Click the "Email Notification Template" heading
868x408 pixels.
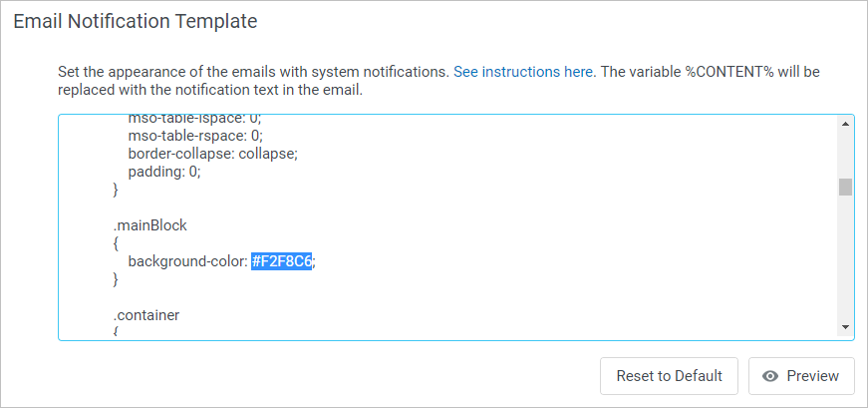click(x=136, y=21)
